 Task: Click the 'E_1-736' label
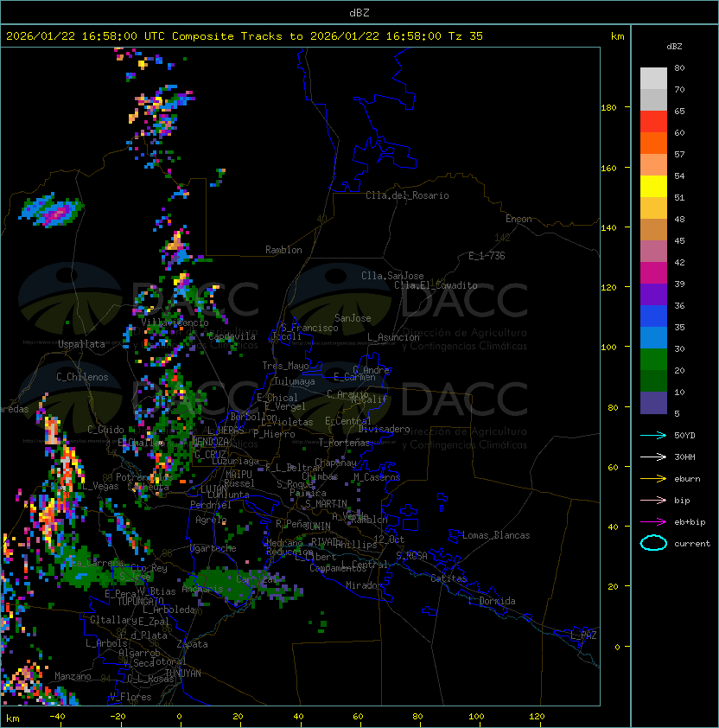487,256
